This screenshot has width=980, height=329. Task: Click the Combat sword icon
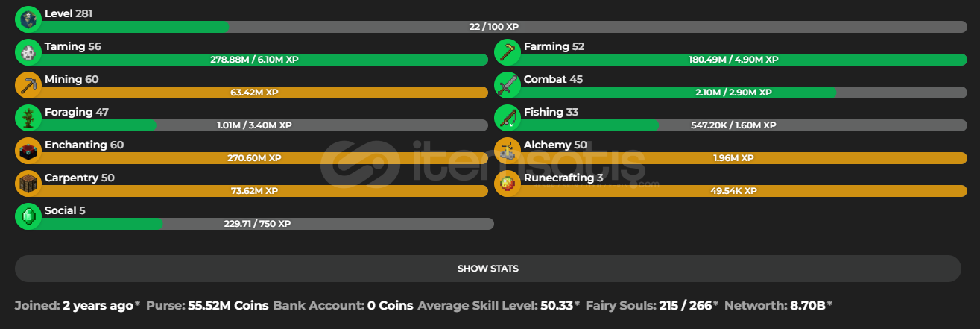(x=508, y=85)
